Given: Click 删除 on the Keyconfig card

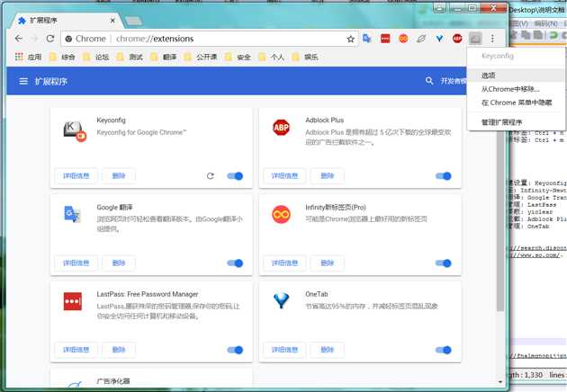Looking at the screenshot, I should tap(119, 176).
